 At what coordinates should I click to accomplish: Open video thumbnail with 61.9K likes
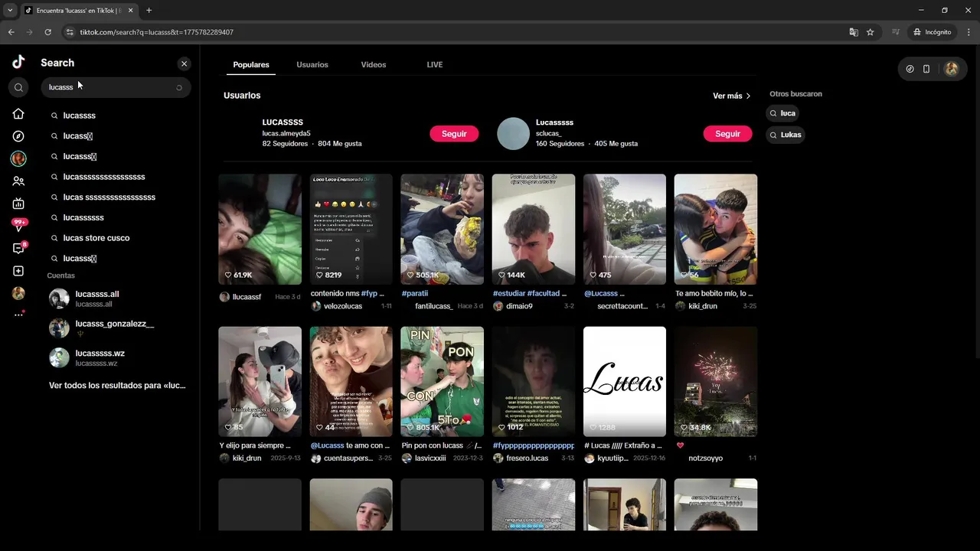pyautogui.click(x=260, y=229)
